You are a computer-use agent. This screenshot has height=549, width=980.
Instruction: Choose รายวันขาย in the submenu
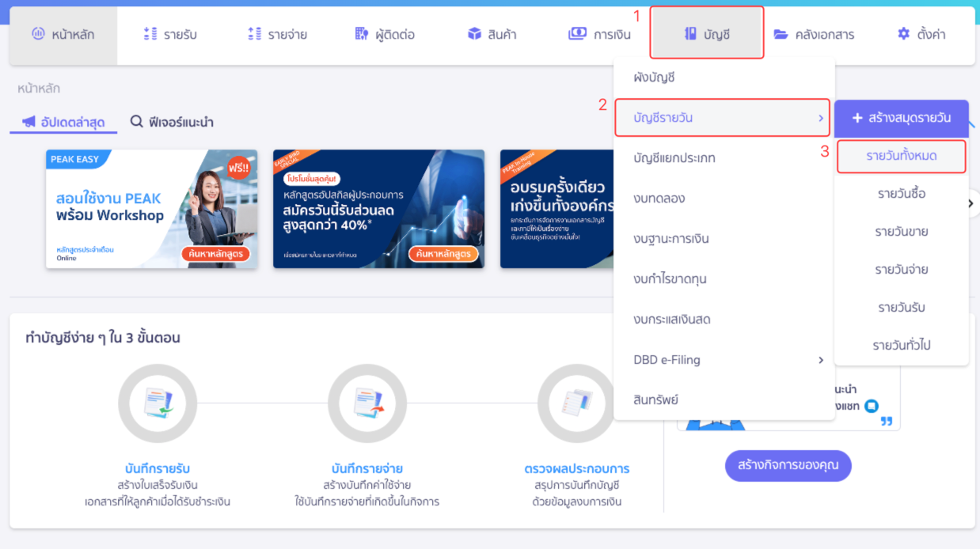point(902,232)
